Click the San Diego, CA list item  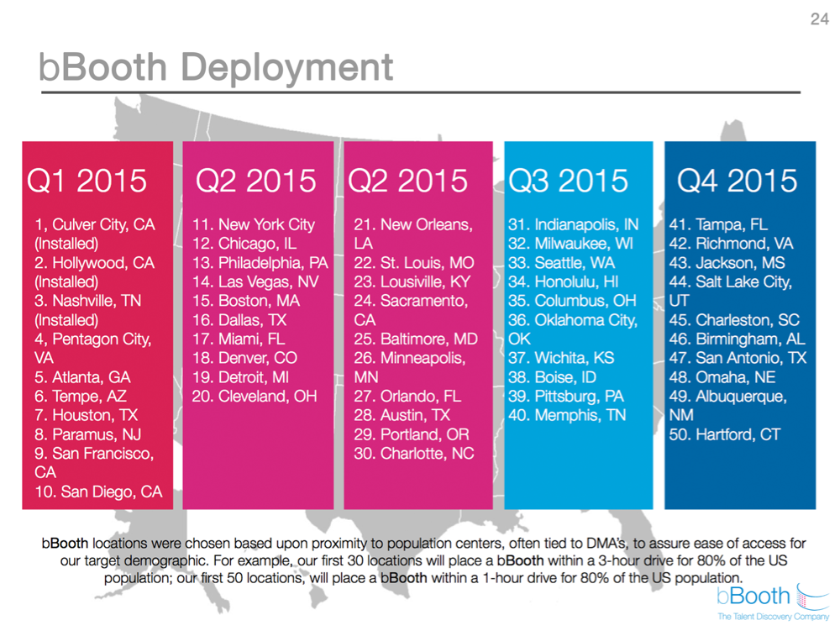tap(99, 492)
